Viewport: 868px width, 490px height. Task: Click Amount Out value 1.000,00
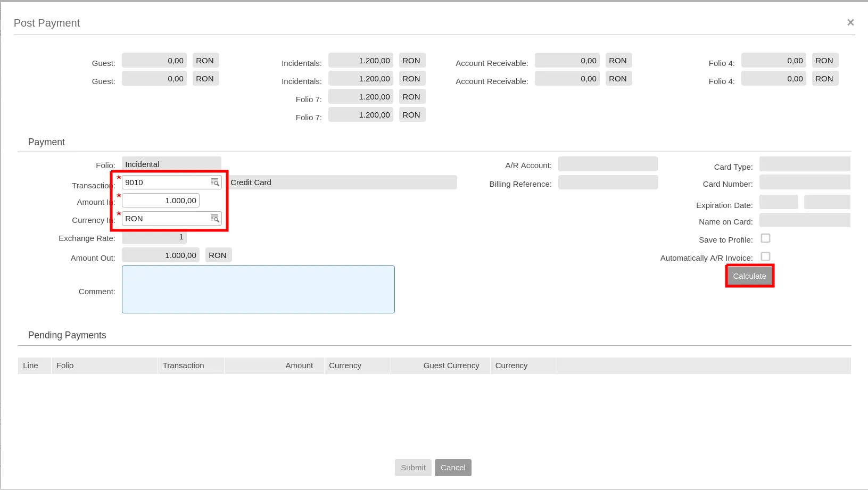[x=161, y=255]
